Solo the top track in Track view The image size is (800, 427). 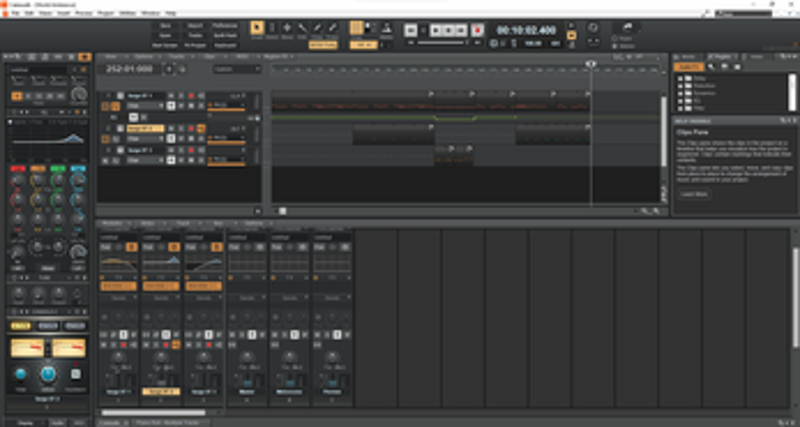tap(181, 95)
